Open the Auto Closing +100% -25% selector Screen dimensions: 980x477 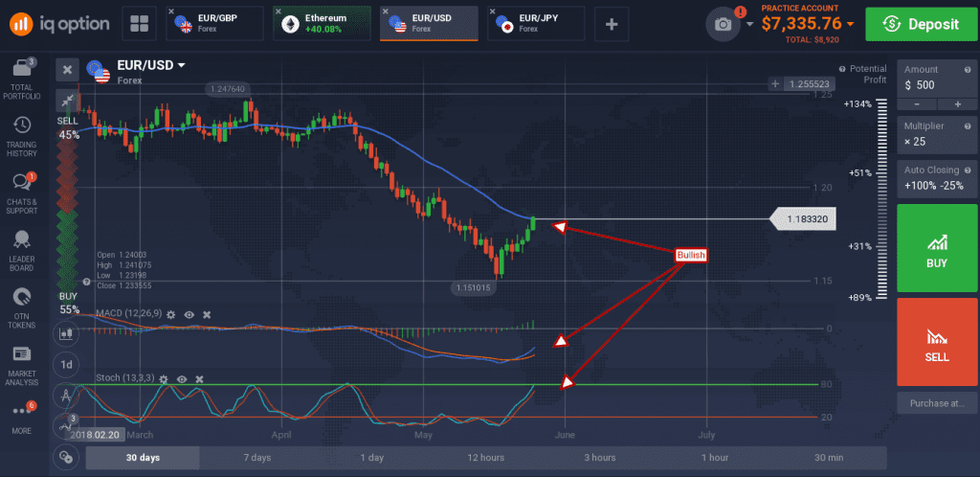tap(936, 177)
